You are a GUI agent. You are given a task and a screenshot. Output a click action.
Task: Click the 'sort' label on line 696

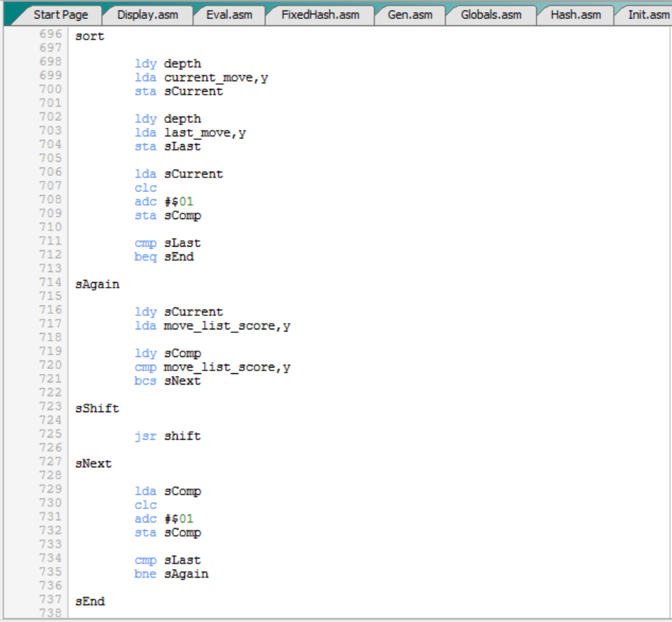point(90,36)
